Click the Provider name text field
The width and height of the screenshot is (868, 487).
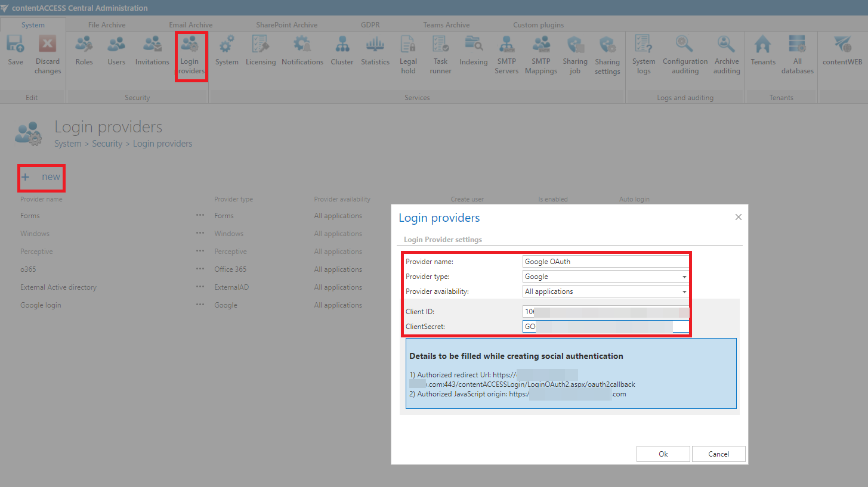(x=605, y=261)
